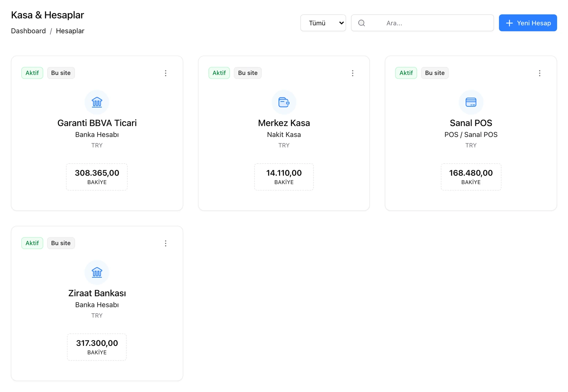Viewport: 568px width, 392px height.
Task: Create a new account with Yeni Hesap
Action: click(x=528, y=23)
